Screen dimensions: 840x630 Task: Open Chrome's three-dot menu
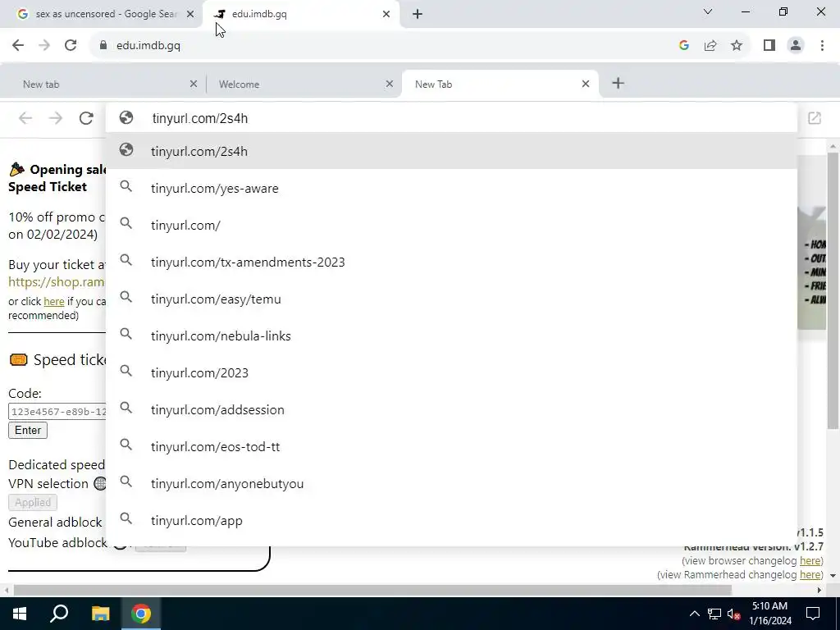click(x=822, y=46)
